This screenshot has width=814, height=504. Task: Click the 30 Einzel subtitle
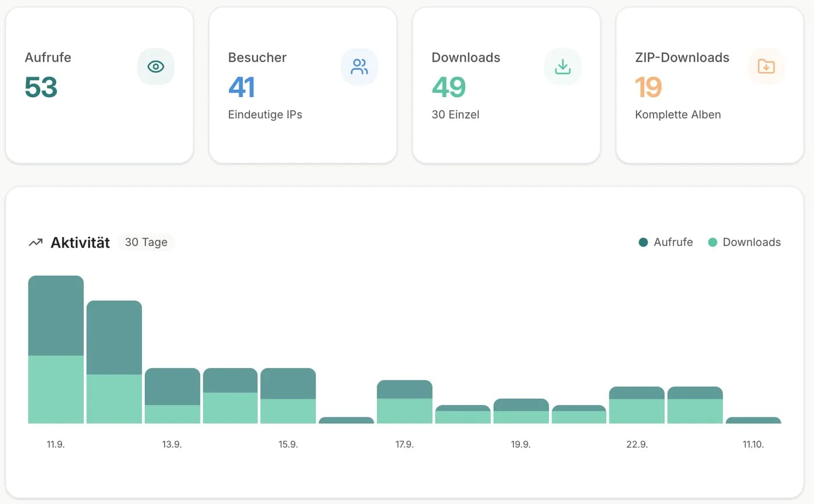(x=455, y=115)
